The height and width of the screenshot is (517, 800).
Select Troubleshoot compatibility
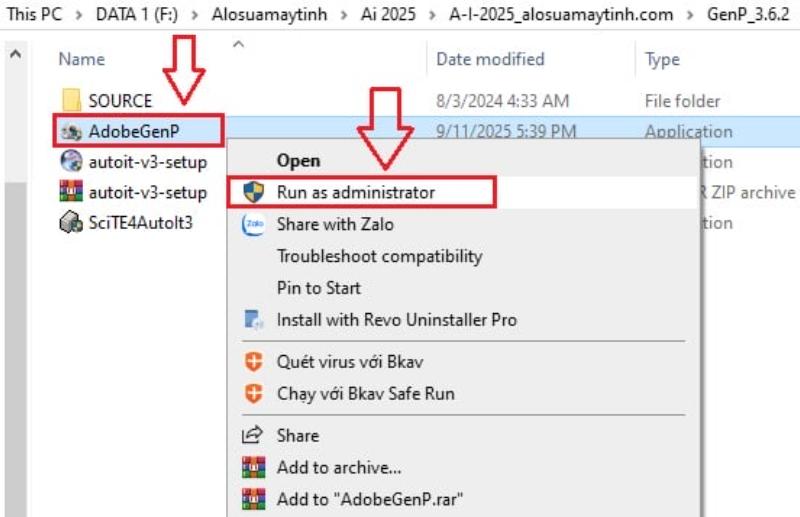click(x=379, y=256)
